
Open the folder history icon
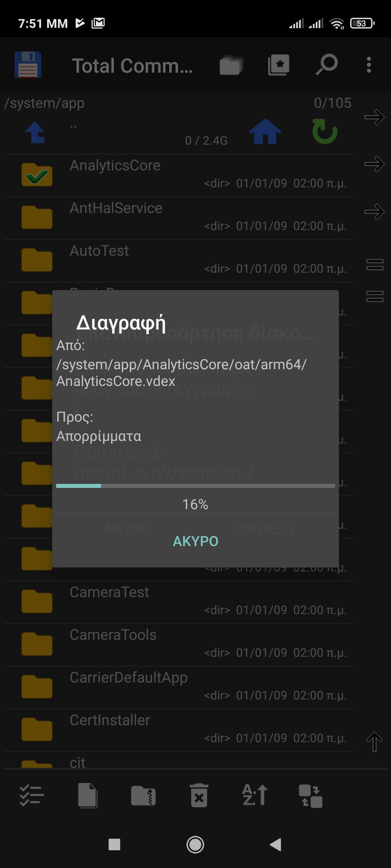click(231, 65)
